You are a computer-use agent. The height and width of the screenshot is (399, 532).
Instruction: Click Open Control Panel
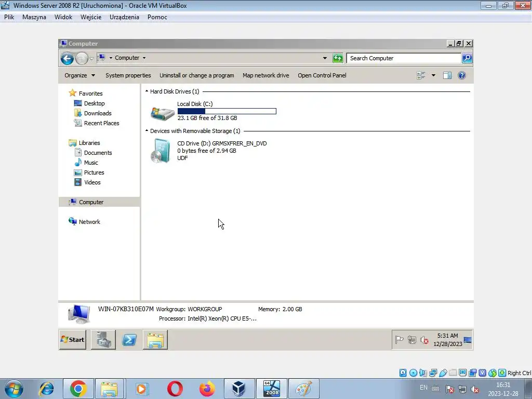[322, 75]
